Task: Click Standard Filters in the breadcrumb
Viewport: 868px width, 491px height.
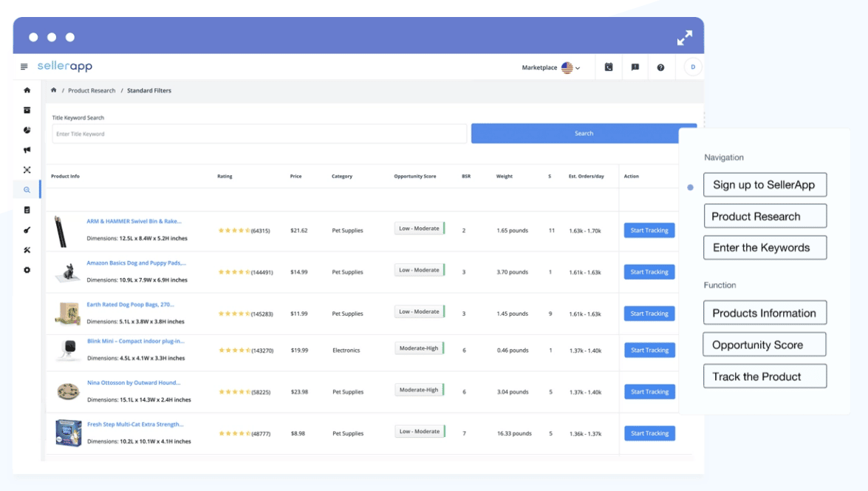Action: click(149, 90)
